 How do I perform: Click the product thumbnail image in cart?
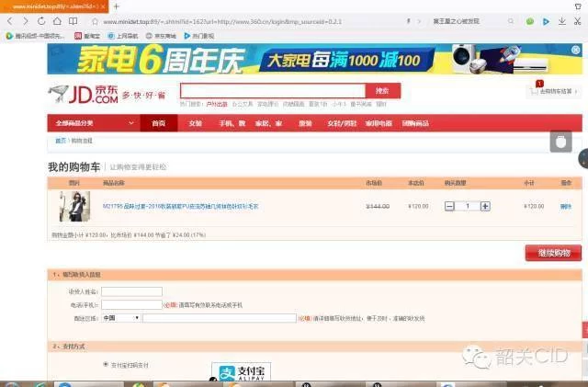point(74,206)
